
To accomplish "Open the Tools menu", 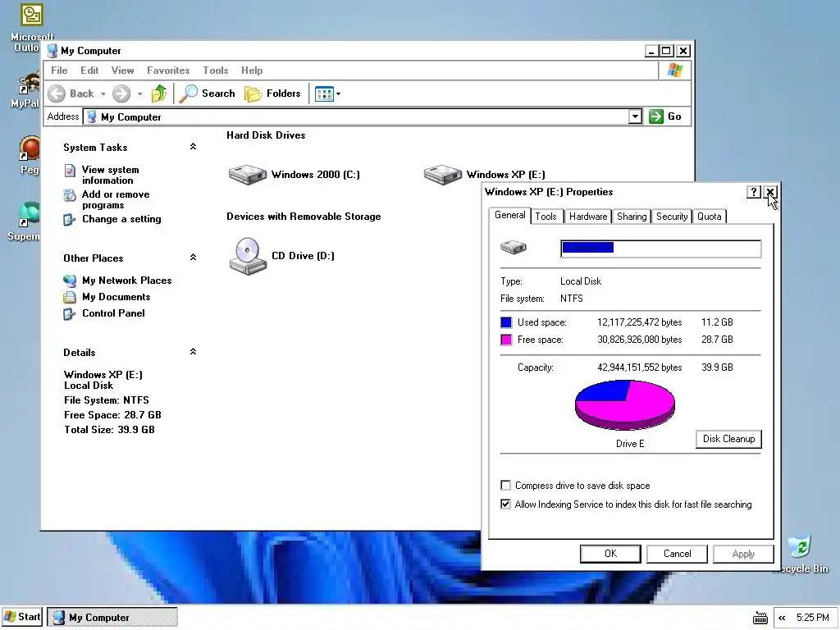I will click(x=216, y=71).
